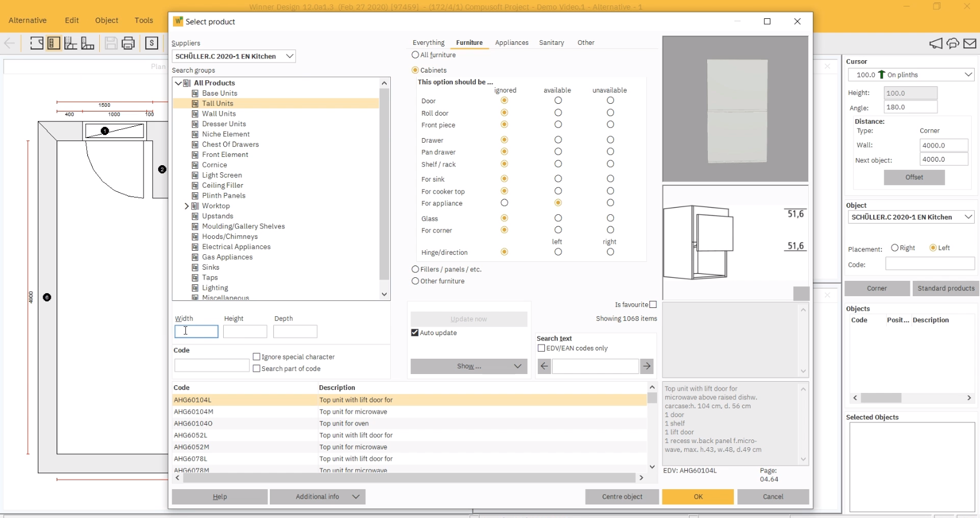Click the Help button
This screenshot has height=518, width=980.
point(220,497)
